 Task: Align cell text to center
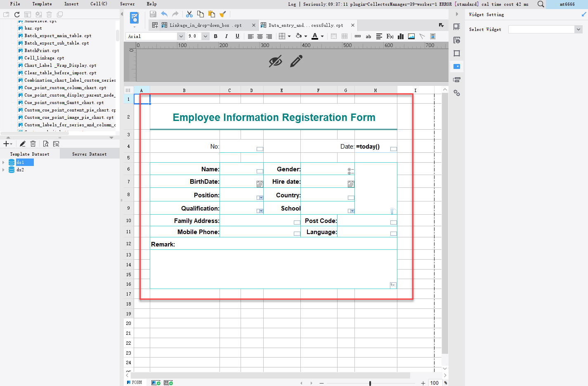tap(260, 36)
